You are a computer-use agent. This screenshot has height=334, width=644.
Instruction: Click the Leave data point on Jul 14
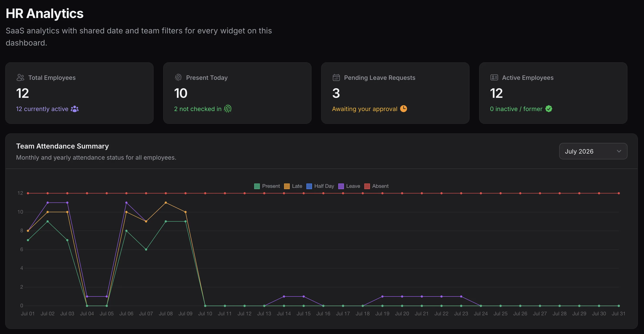284,296
